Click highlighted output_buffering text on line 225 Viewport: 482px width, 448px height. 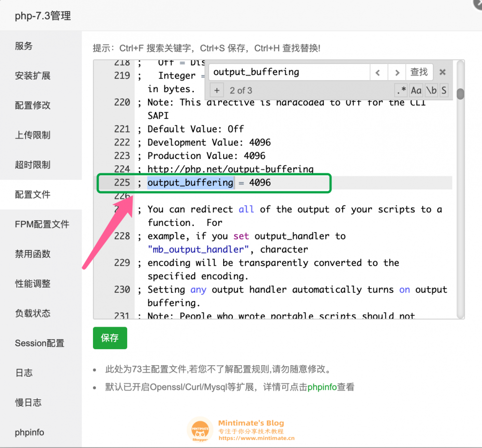190,183
